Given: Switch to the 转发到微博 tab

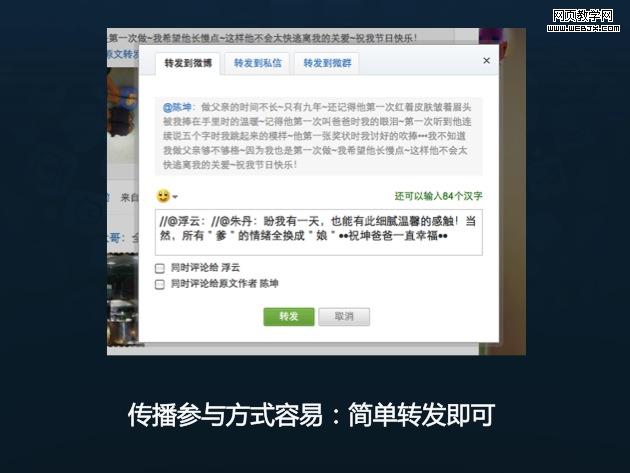Looking at the screenshot, I should coord(188,63).
